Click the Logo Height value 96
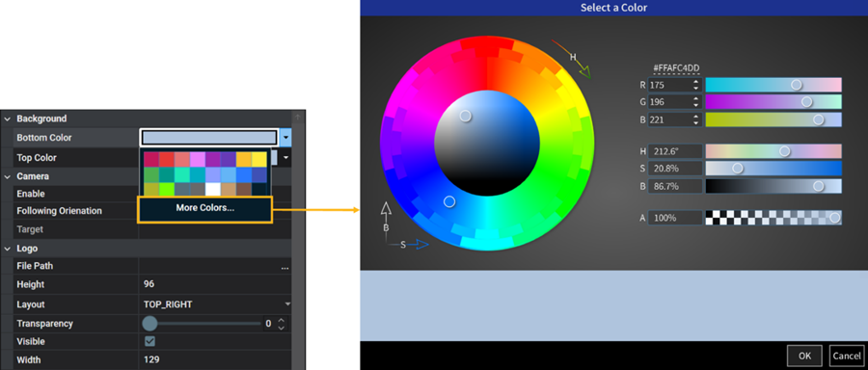Viewport: 868px width, 370px height. pyautogui.click(x=149, y=284)
